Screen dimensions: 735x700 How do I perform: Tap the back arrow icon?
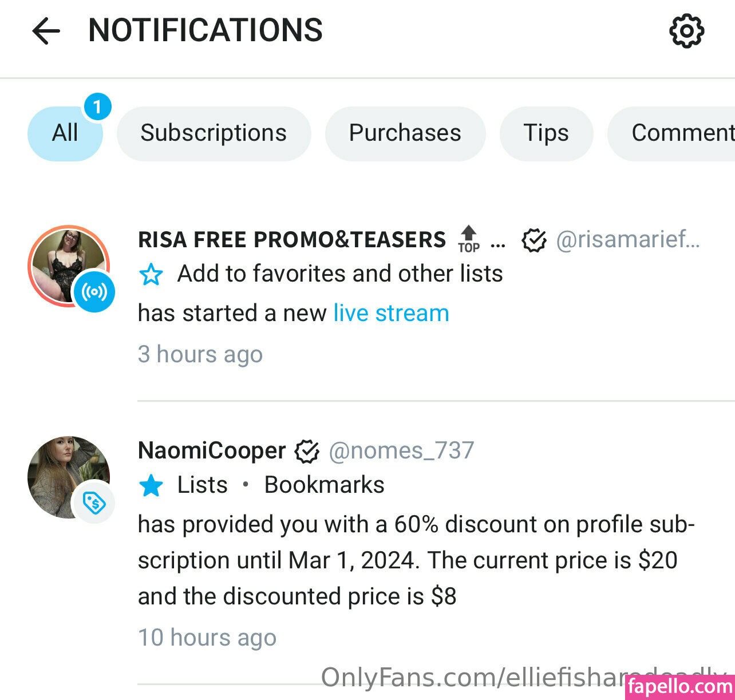(46, 31)
